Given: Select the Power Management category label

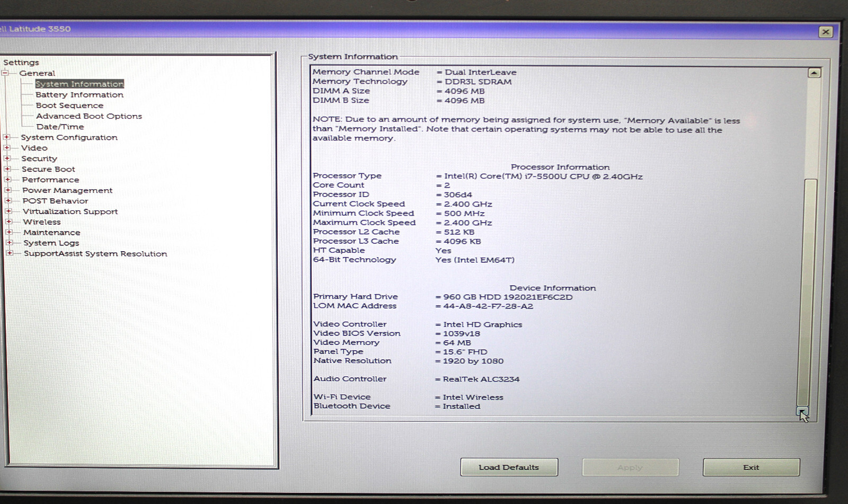Looking at the screenshot, I should pyautogui.click(x=67, y=190).
